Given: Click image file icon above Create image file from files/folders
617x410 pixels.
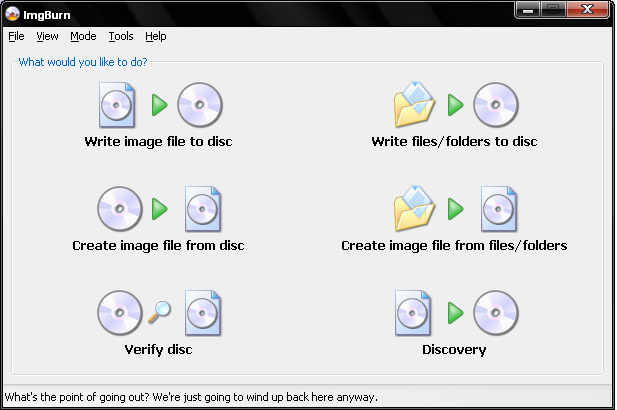Looking at the screenshot, I should click(499, 209).
